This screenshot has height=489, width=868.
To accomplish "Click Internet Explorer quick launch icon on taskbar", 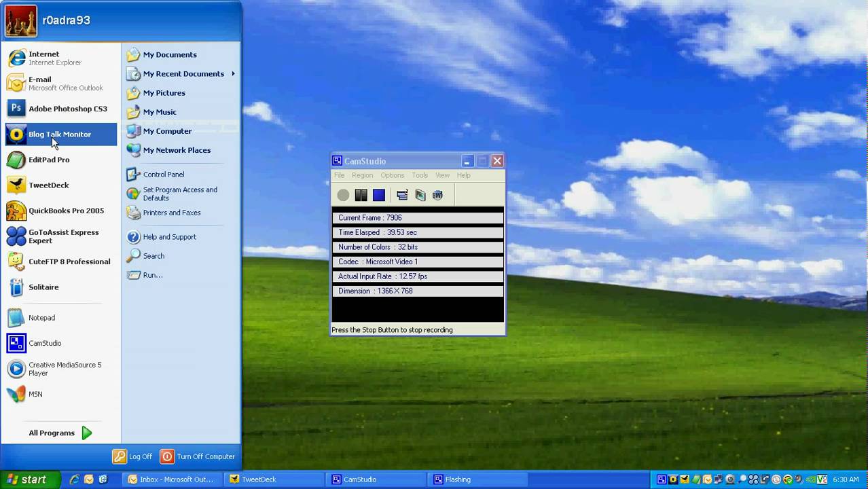I will pyautogui.click(x=74, y=479).
